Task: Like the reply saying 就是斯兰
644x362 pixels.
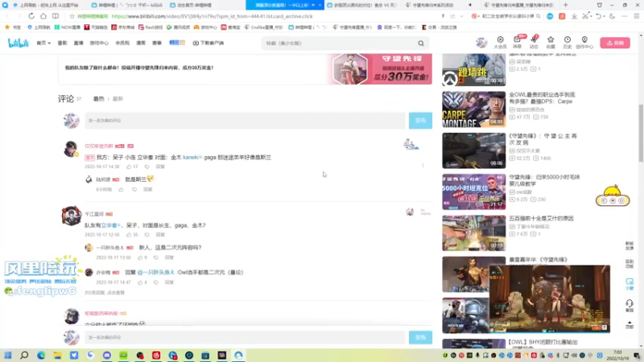Action: 122,190
